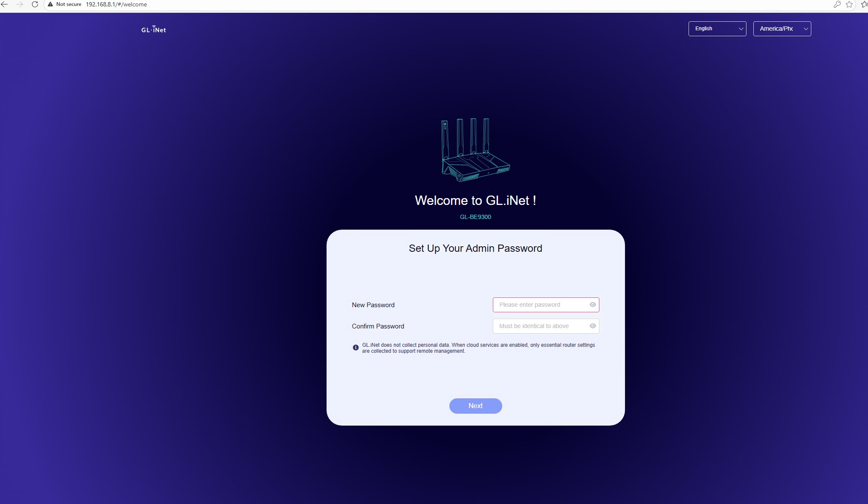Bookmark this page with star icon
Screen dimensions: 868x504
point(849,4)
